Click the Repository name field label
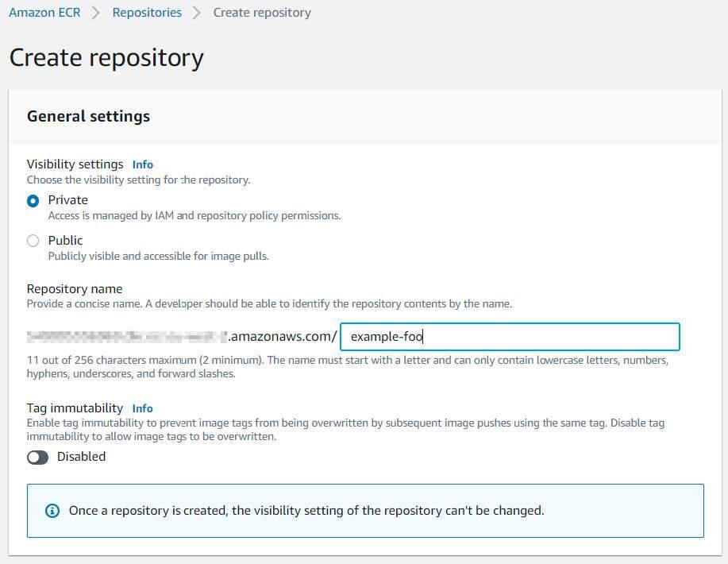Screen dimensions: 728x564 pyautogui.click(x=75, y=288)
